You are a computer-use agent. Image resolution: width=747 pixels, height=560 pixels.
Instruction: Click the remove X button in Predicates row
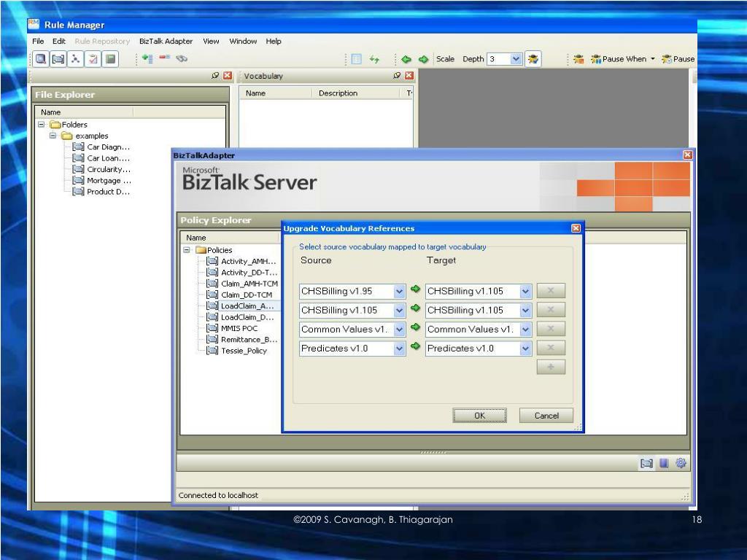(551, 348)
